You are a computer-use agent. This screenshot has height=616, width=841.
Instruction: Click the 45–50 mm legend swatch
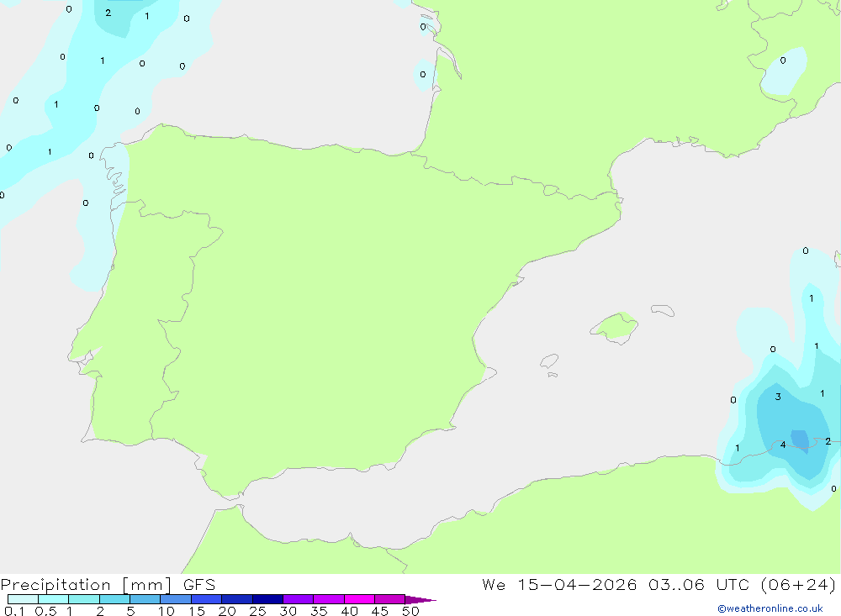tap(389, 599)
